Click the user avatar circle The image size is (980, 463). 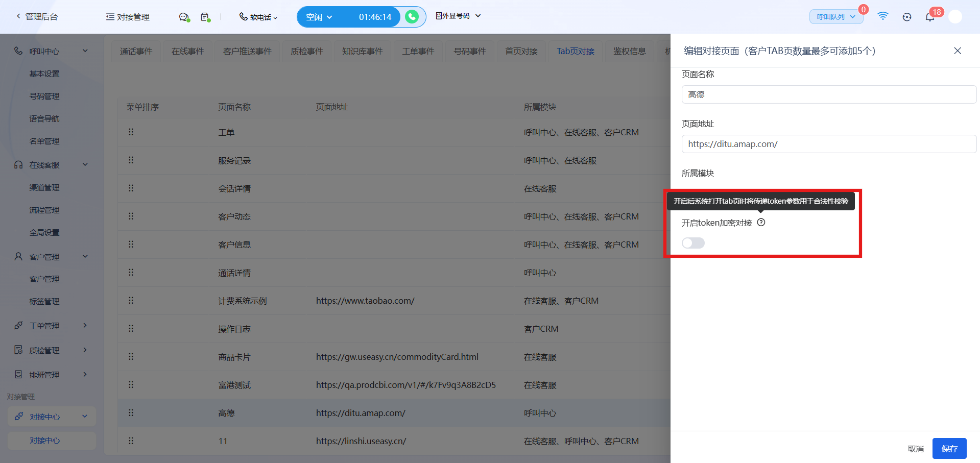(x=955, y=17)
